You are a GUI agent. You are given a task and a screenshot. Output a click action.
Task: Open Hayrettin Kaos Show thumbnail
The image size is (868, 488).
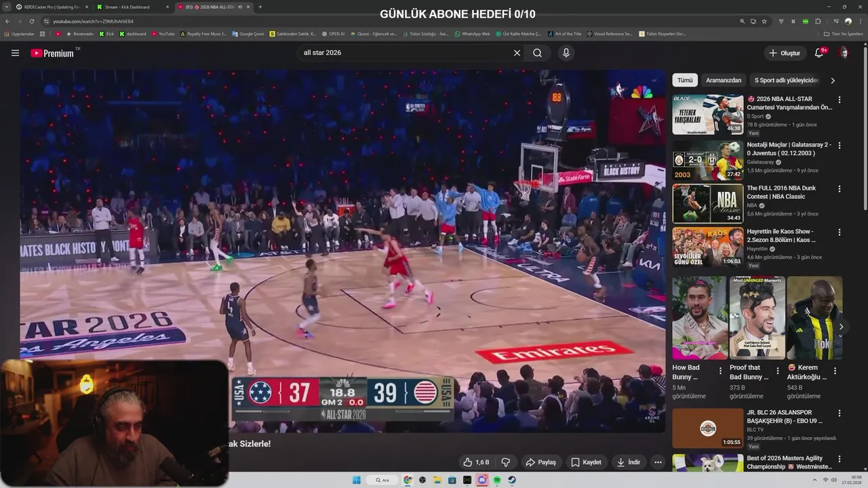(708, 247)
